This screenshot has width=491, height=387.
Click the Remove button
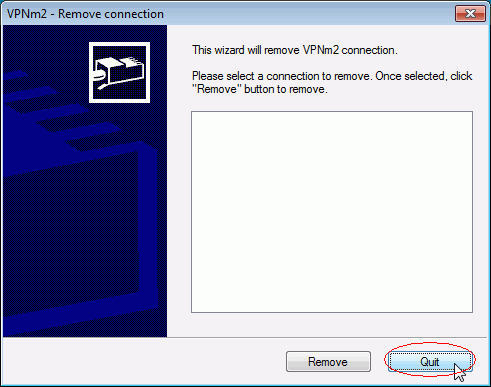(328, 361)
